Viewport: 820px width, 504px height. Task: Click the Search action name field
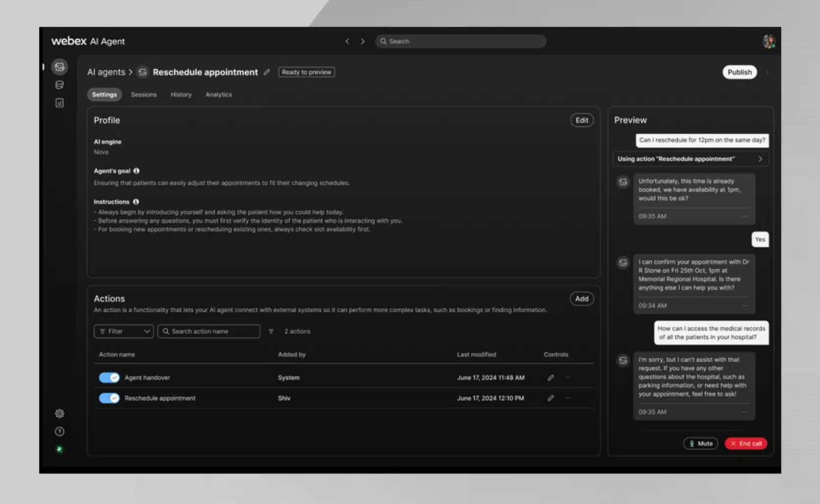209,331
